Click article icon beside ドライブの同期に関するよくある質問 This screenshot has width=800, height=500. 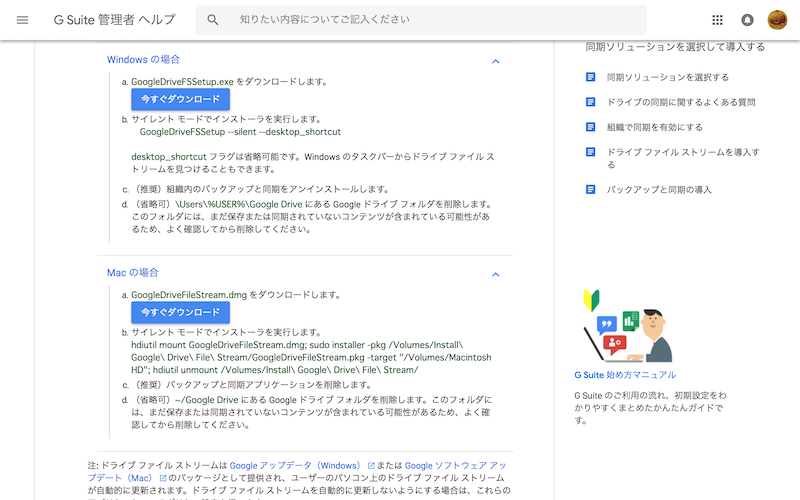590,102
